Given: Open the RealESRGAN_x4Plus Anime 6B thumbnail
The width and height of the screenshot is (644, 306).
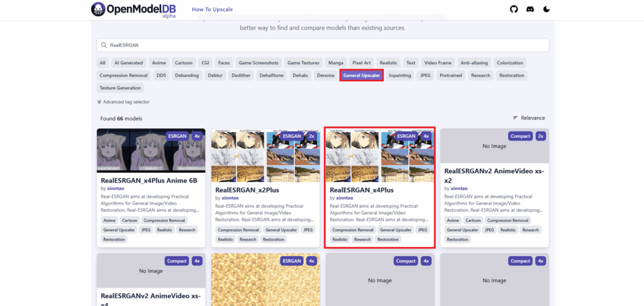Looking at the screenshot, I should pos(151,150).
